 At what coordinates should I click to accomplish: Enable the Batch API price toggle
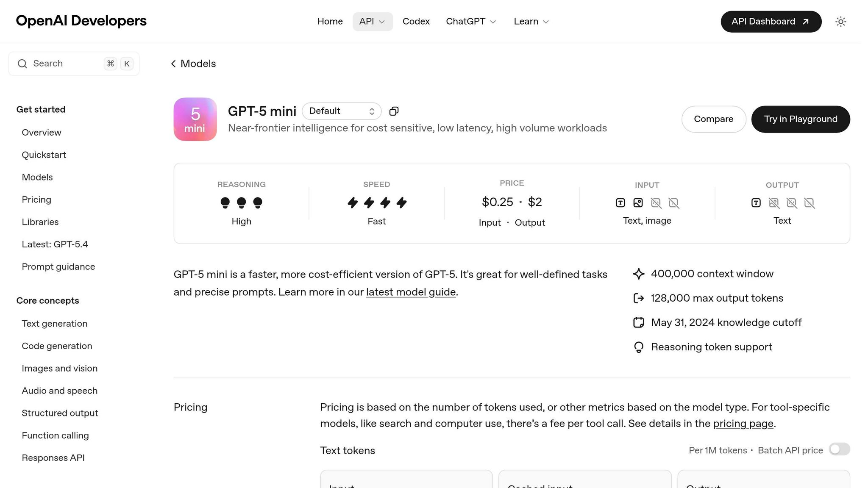pos(839,449)
